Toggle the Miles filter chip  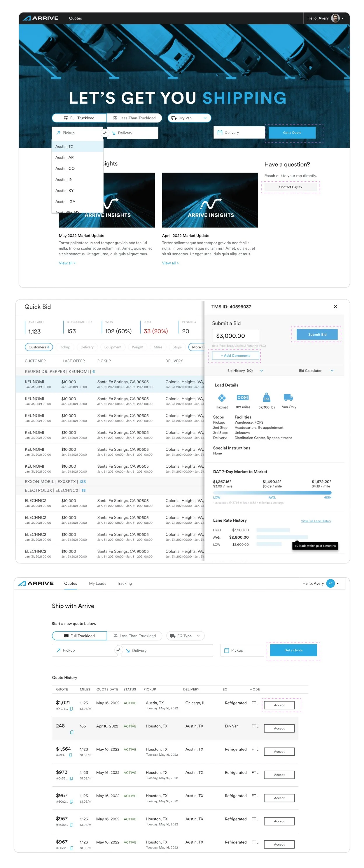[158, 347]
